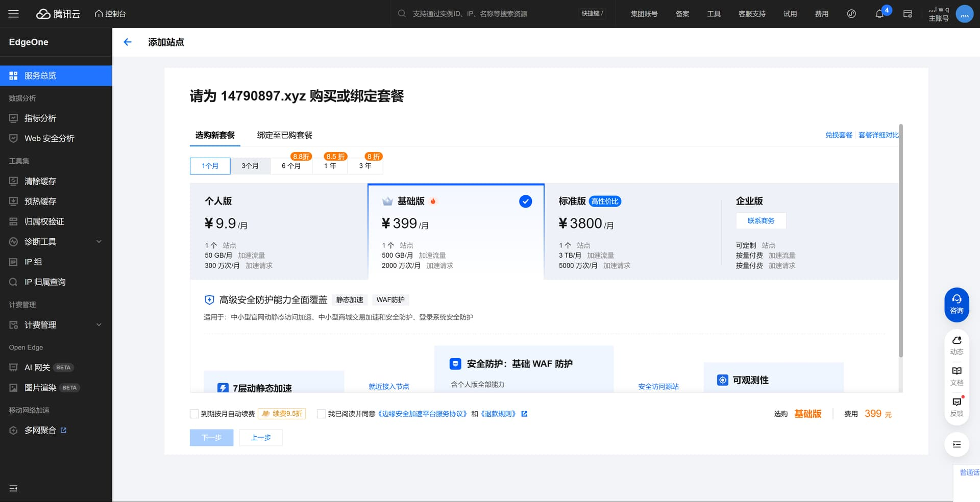Check the 我已阅读并同意 agreement checkbox
The height and width of the screenshot is (502, 980).
point(321,414)
